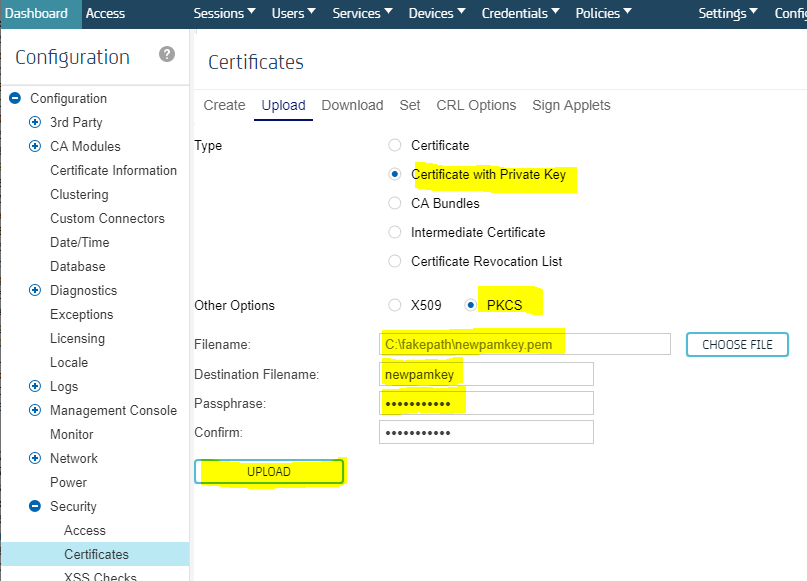Expand the Logs plus icon
Image resolution: width=807 pixels, height=581 pixels.
35,386
